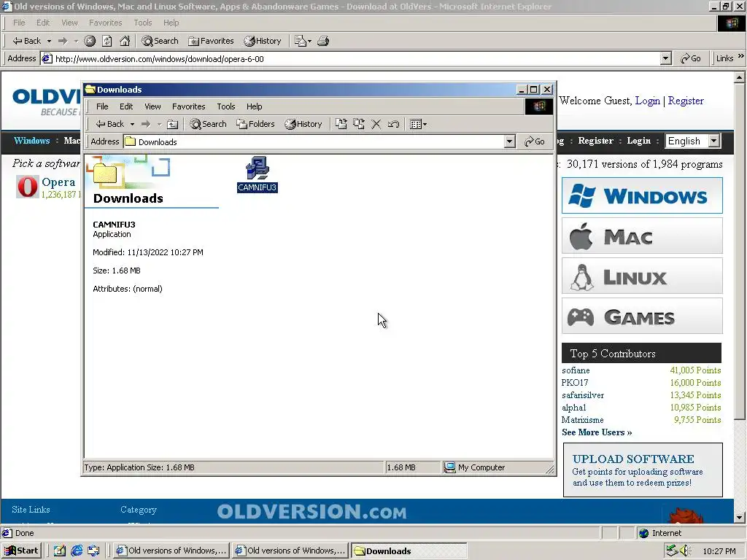Viewport: 747px width, 560px height.
Task: Expand the Downloads Address bar dropdown
Action: click(510, 141)
